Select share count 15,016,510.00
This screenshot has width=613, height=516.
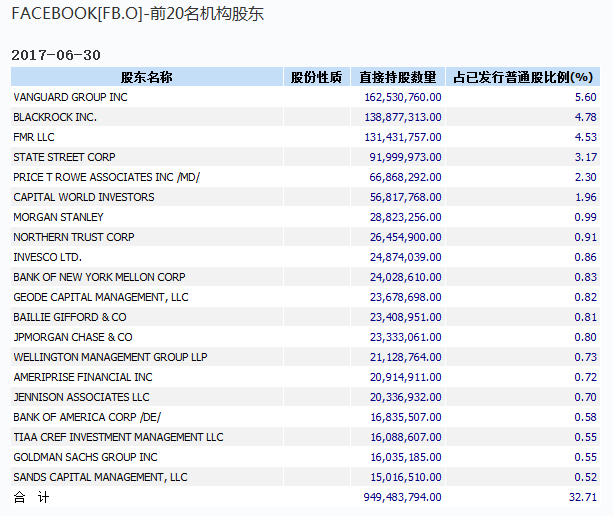[406, 477]
